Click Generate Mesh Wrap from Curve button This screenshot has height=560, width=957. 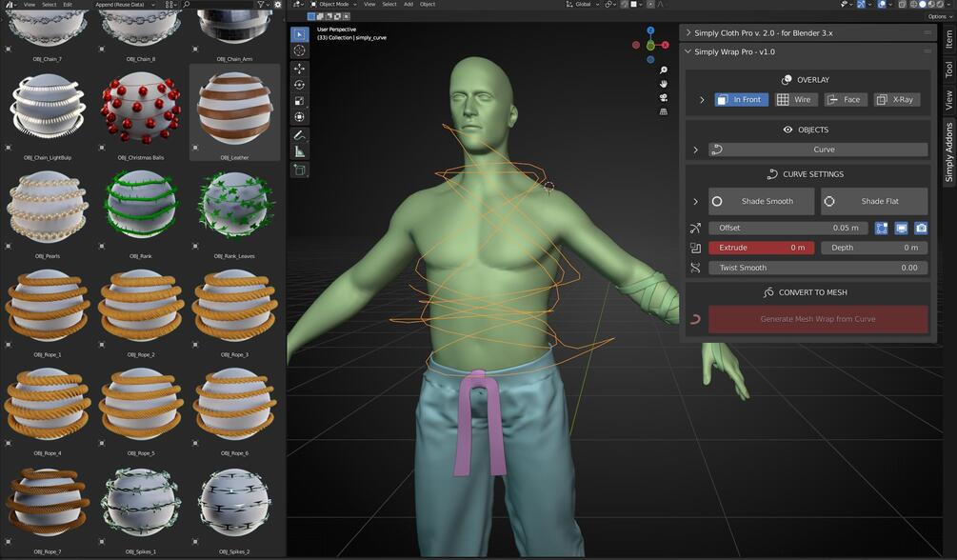[x=818, y=319]
